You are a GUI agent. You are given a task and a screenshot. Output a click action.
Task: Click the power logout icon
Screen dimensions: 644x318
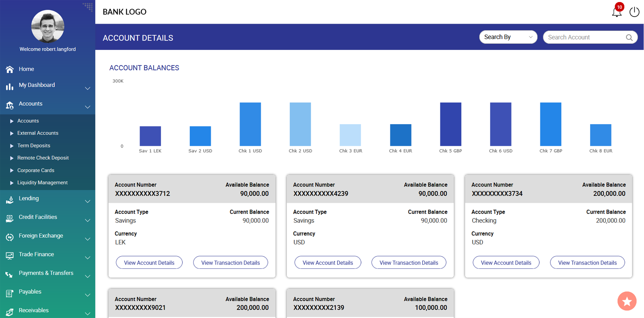tap(634, 12)
